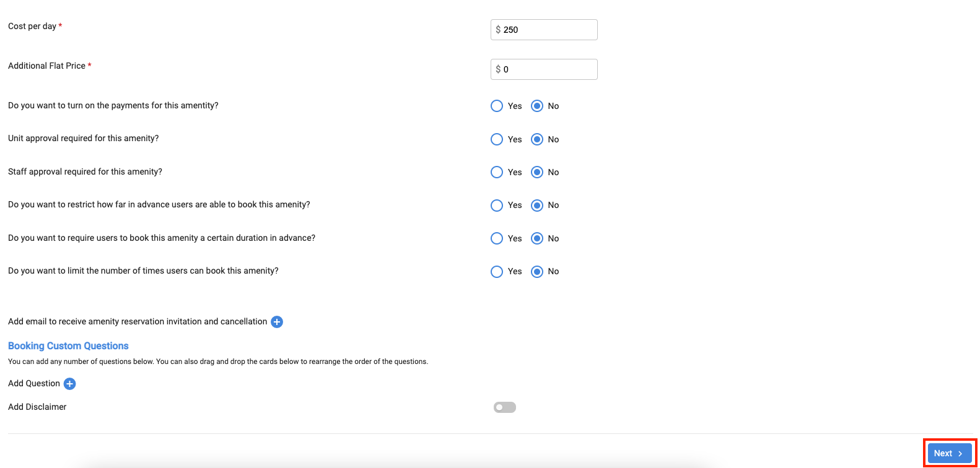This screenshot has width=980, height=468.
Task: Select No to require booking duration in advance
Action: pos(537,238)
